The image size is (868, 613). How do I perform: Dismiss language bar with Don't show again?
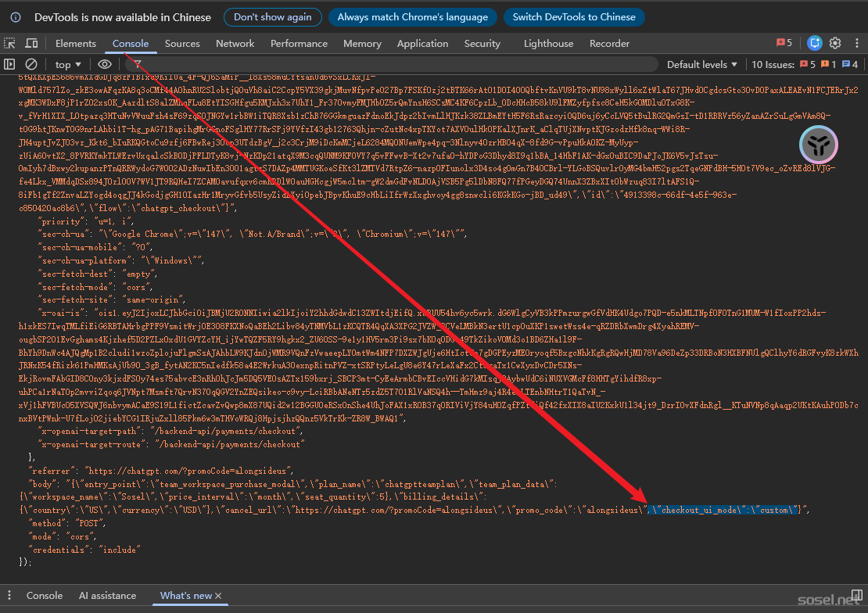[272, 17]
